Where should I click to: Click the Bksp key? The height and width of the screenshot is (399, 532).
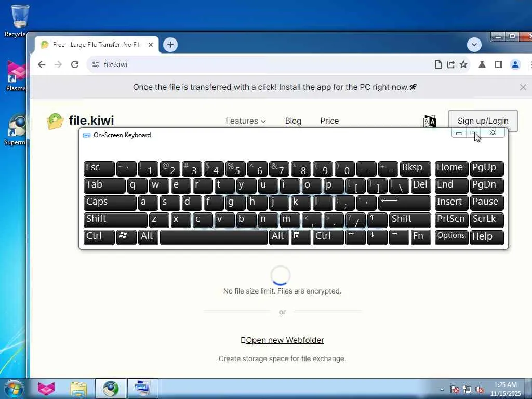(415, 169)
